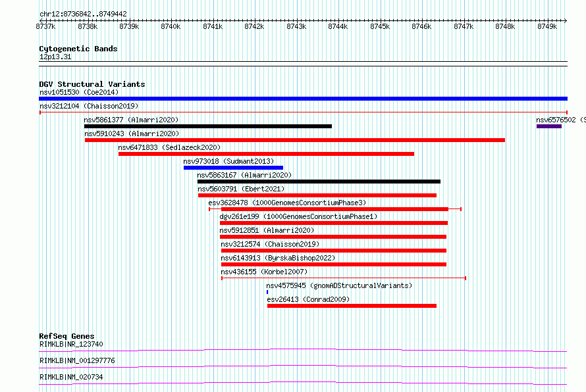The height and width of the screenshot is (392, 586).
Task: Click the blue nsv1051530 Coe2014 variant bar
Action: (x=303, y=99)
